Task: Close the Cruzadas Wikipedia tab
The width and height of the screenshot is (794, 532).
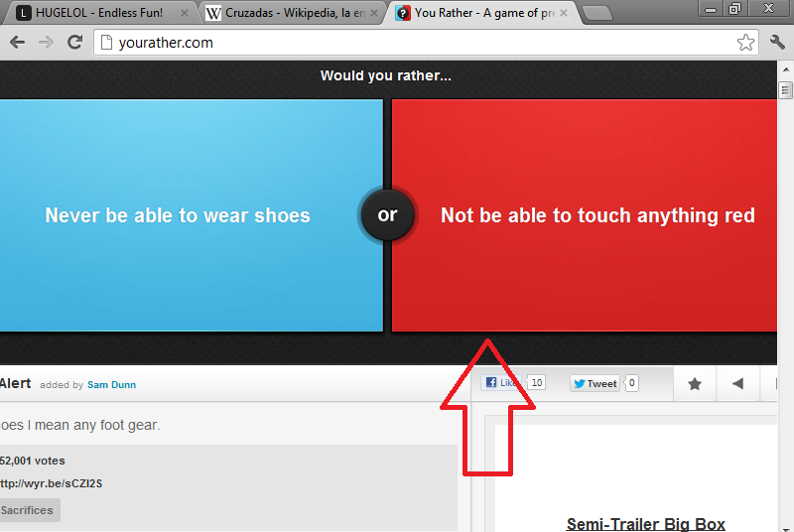Action: click(374, 13)
